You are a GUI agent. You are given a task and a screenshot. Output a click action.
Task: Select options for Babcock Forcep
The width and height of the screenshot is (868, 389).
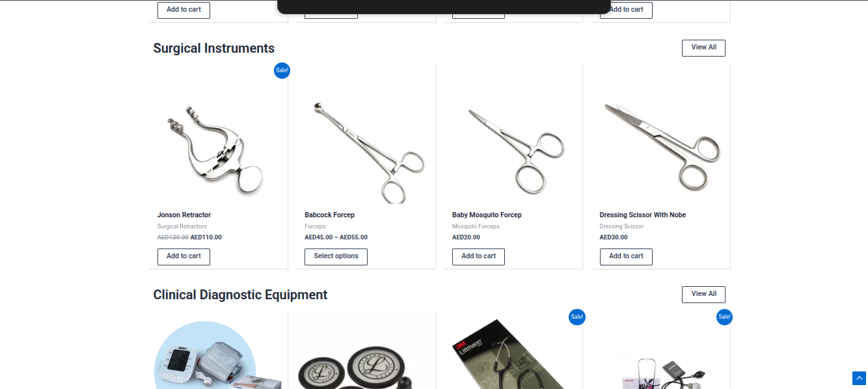click(x=336, y=256)
